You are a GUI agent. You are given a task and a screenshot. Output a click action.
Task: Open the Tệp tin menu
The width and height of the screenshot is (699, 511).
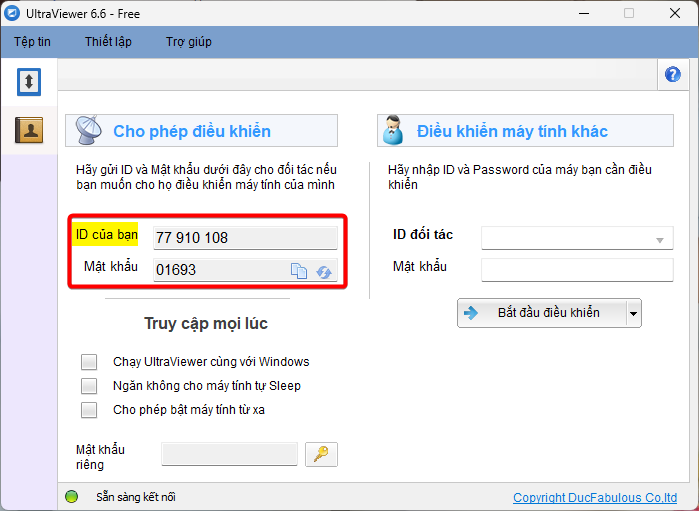[x=33, y=42]
